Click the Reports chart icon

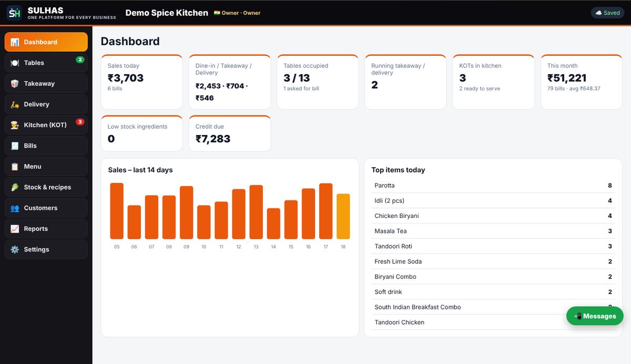coord(15,229)
